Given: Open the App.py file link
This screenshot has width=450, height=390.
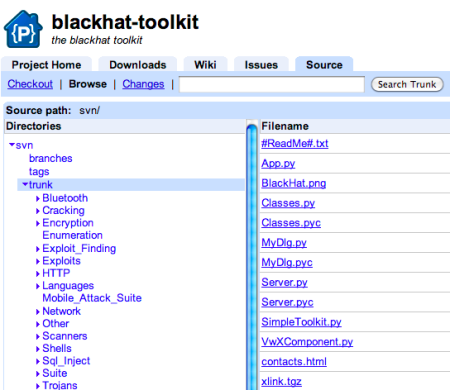Looking at the screenshot, I should tap(278, 164).
